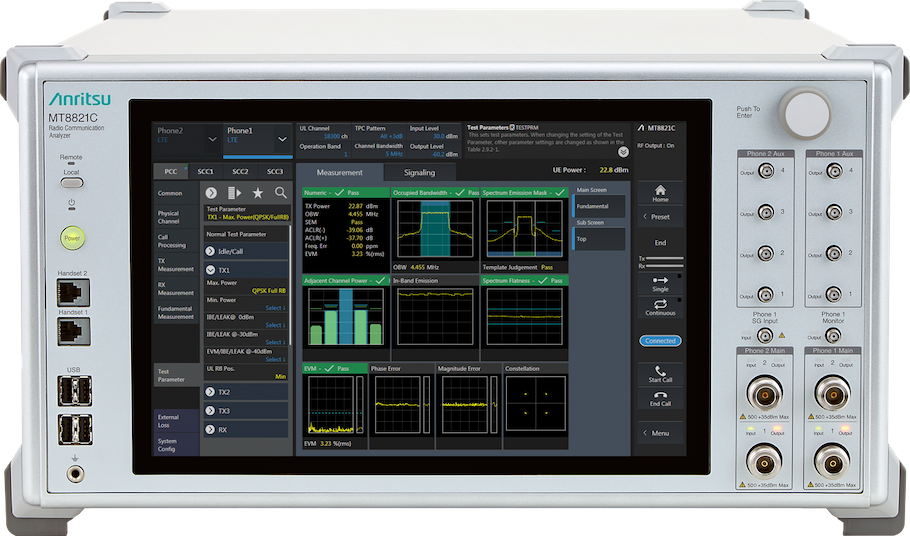Start a Single measurement sweep

pyautogui.click(x=660, y=283)
